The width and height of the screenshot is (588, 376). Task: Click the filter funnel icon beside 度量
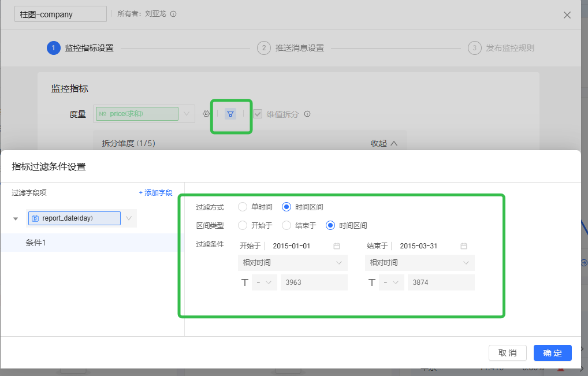tap(230, 114)
